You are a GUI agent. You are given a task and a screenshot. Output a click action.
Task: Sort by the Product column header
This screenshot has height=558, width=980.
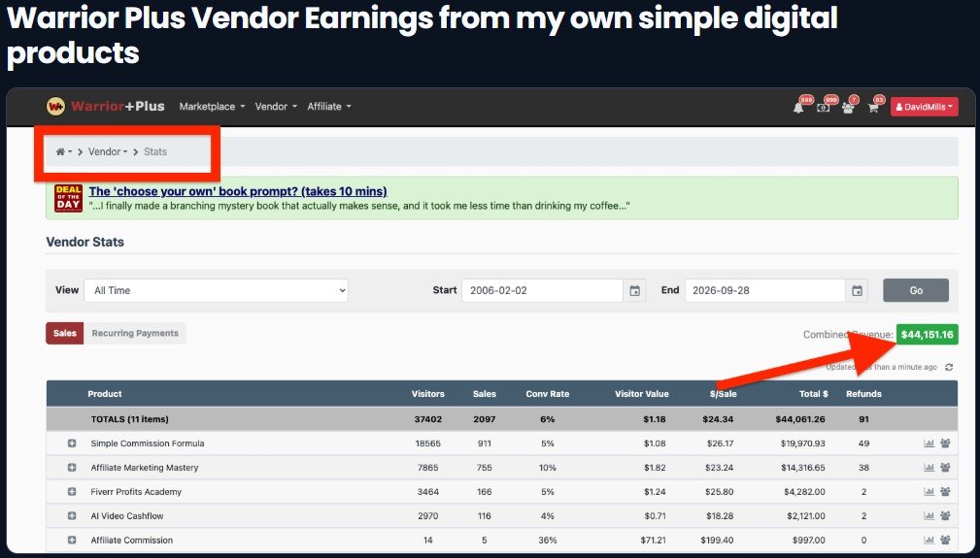[104, 394]
